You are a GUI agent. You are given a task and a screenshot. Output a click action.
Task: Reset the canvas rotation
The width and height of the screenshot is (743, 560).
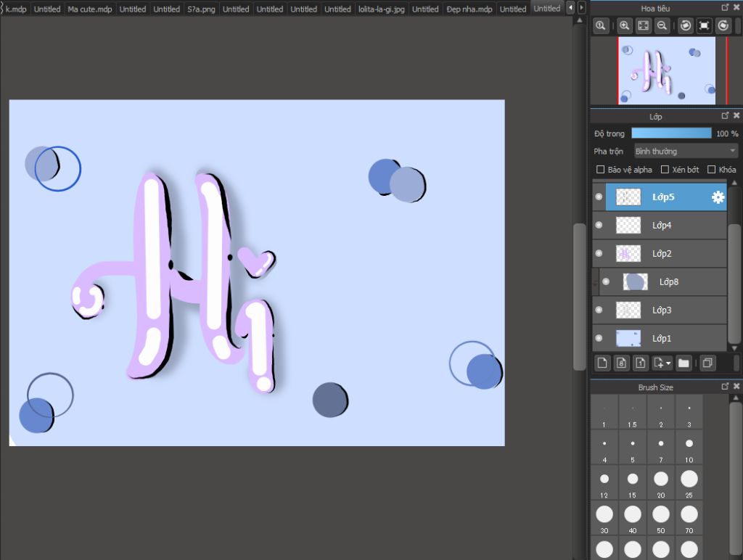(x=704, y=26)
